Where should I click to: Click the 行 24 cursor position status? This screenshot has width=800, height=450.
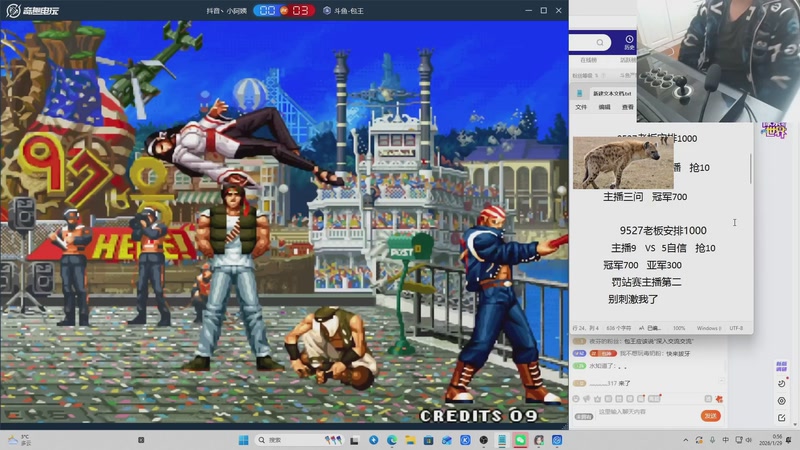pyautogui.click(x=585, y=328)
